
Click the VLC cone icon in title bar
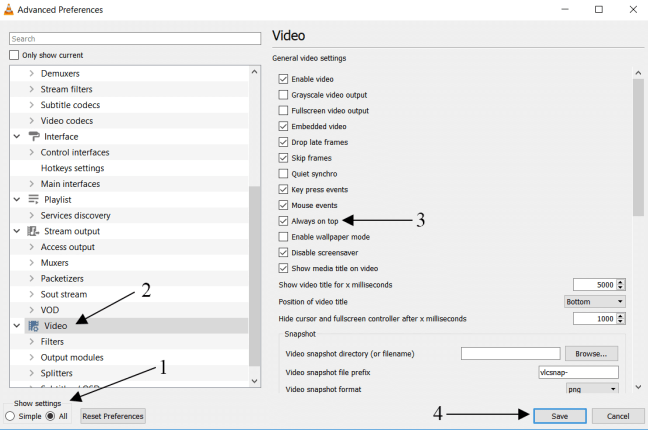click(9, 9)
